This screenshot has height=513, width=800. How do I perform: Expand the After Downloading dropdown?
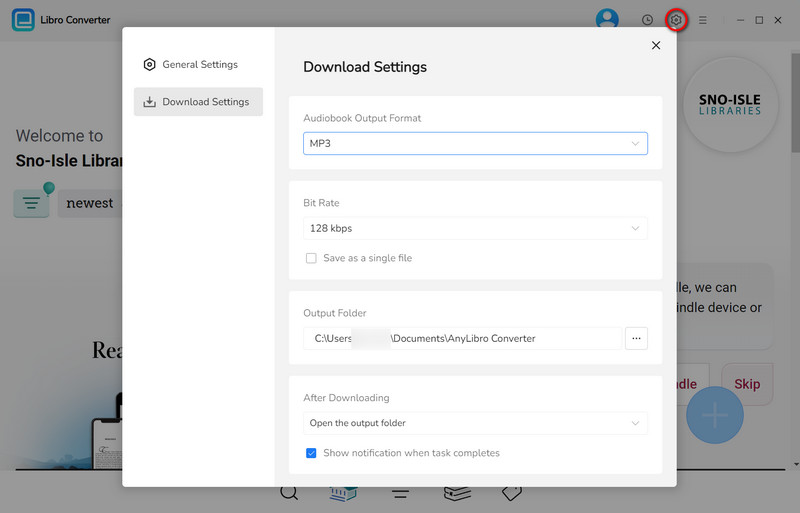point(475,423)
